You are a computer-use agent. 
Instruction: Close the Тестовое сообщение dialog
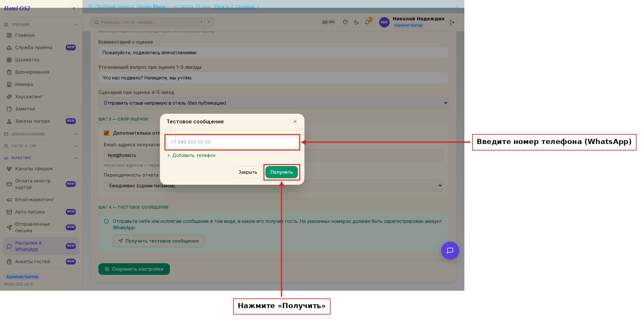(295, 121)
